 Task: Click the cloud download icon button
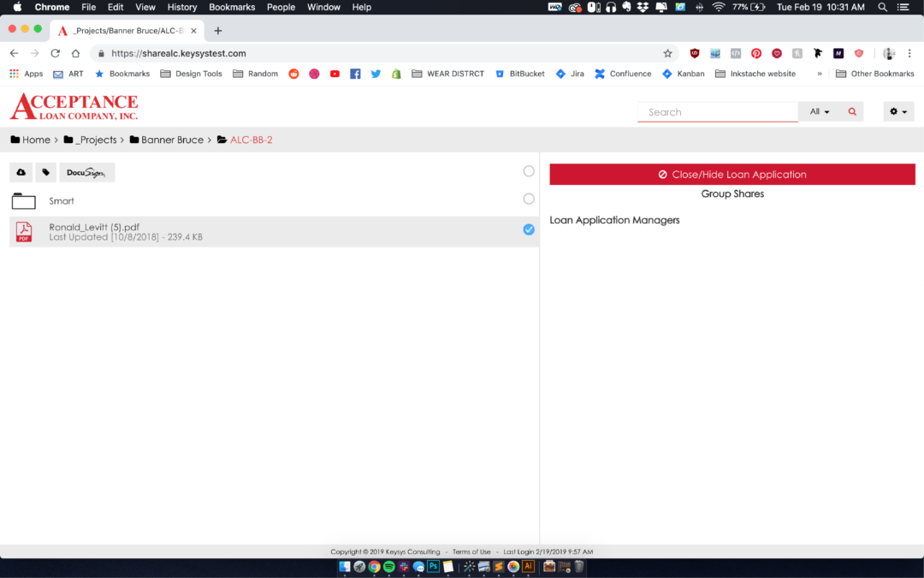21,172
